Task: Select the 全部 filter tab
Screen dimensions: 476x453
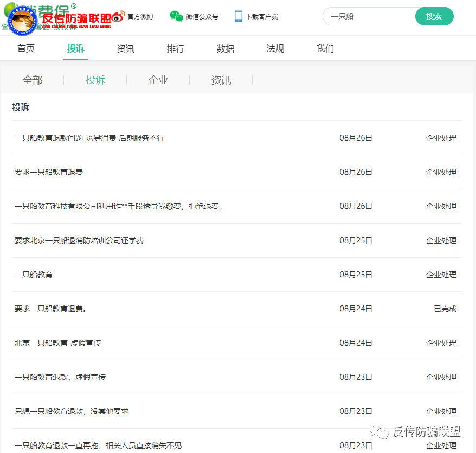Action: pos(33,80)
